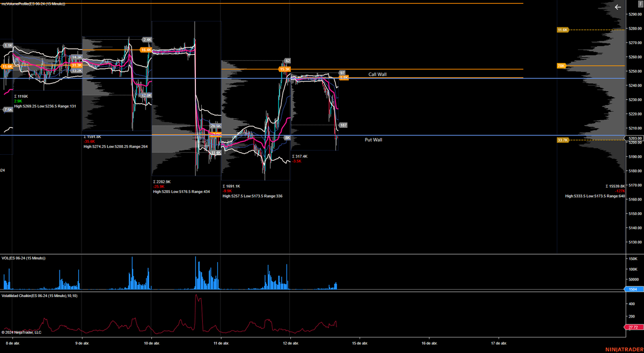Click the High:5333.5 Low:5173.5 Range:640 text
The width and height of the screenshot is (644, 353).
point(595,196)
